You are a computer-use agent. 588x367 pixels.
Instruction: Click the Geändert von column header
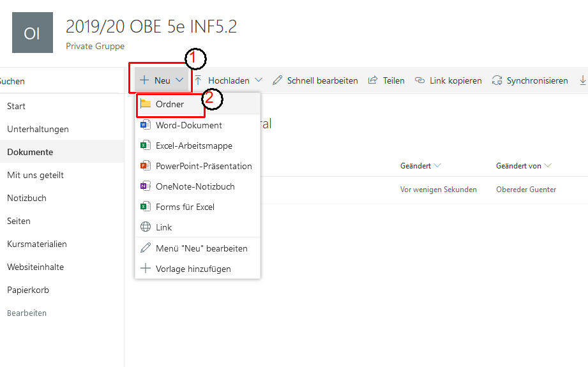(524, 166)
